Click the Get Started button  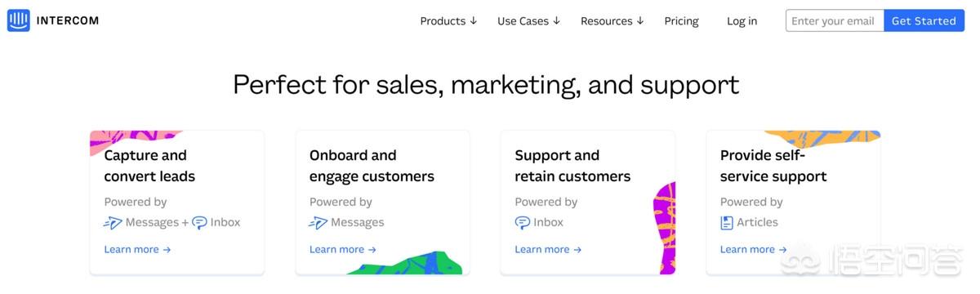(924, 21)
